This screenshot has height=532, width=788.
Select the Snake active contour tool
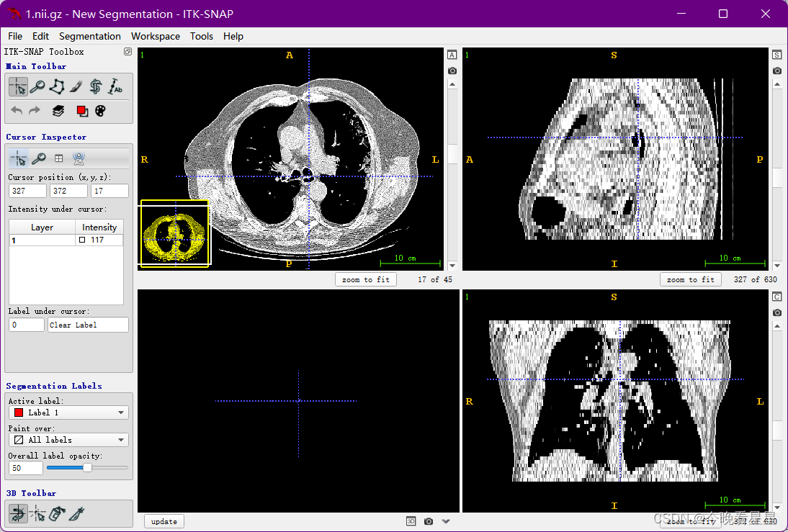[96, 87]
